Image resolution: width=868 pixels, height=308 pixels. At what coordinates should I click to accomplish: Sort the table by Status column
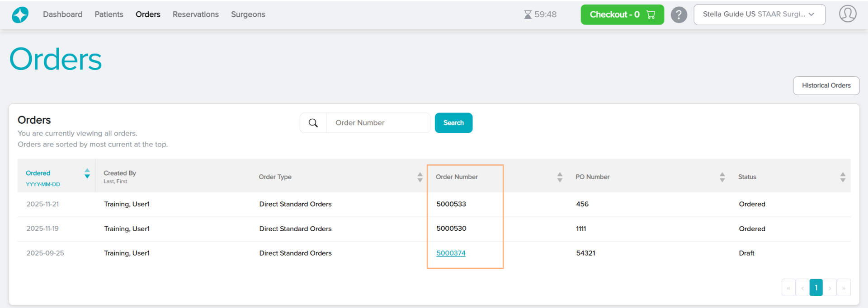(x=843, y=177)
